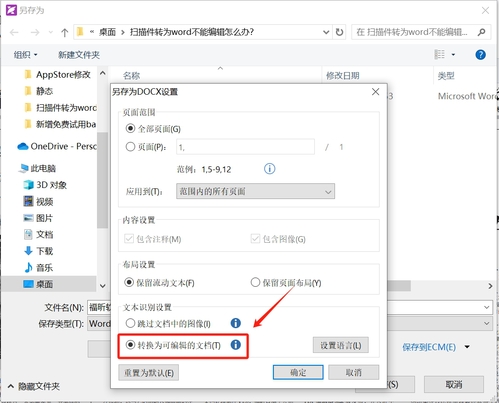The height and width of the screenshot is (403, 499).
Task: Click the page range example info icon
Action: (x=269, y=169)
